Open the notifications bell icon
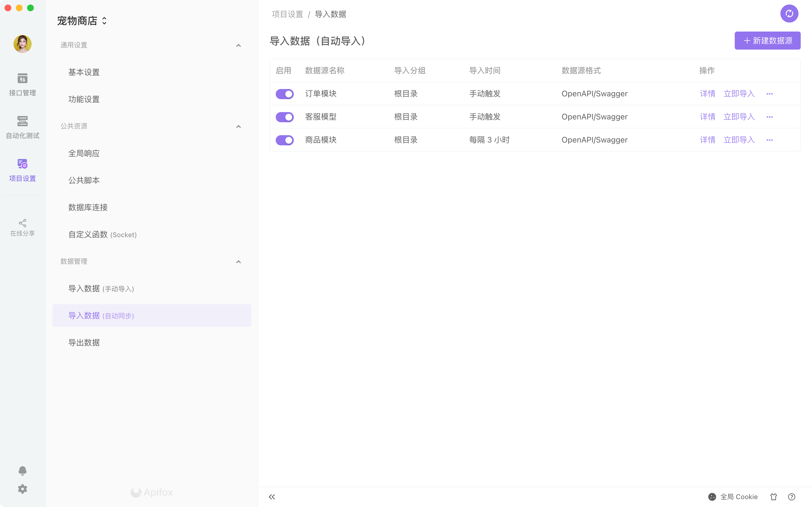 (x=23, y=470)
